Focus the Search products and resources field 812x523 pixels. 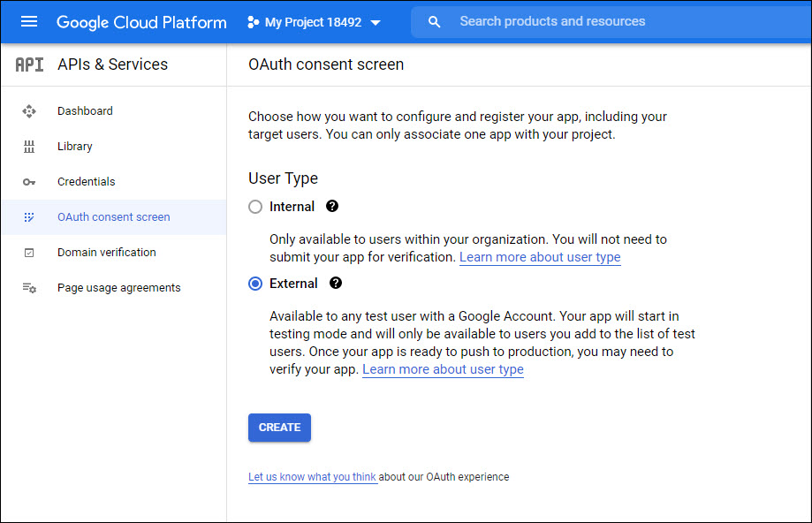coord(618,22)
